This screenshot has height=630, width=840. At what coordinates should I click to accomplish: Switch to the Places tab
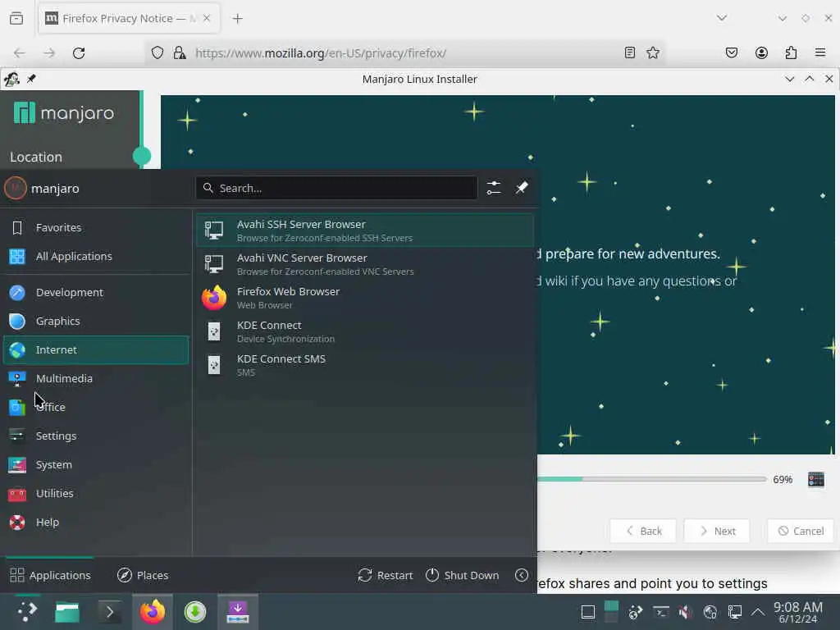click(143, 575)
